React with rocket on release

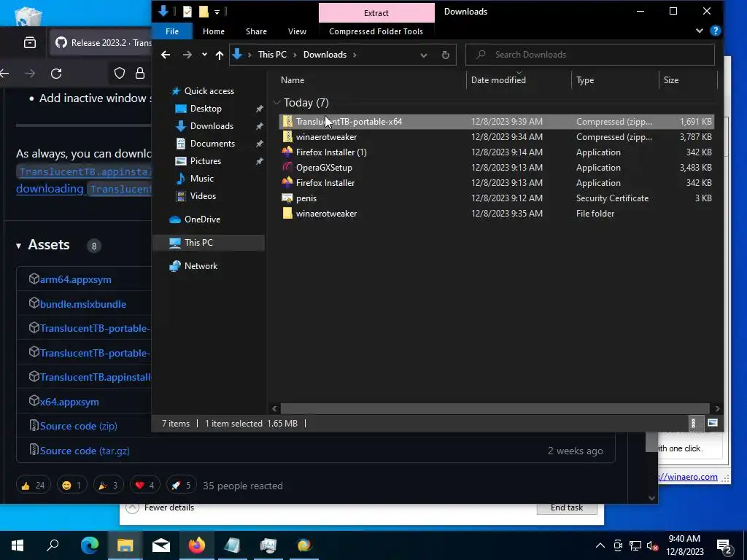click(x=182, y=485)
